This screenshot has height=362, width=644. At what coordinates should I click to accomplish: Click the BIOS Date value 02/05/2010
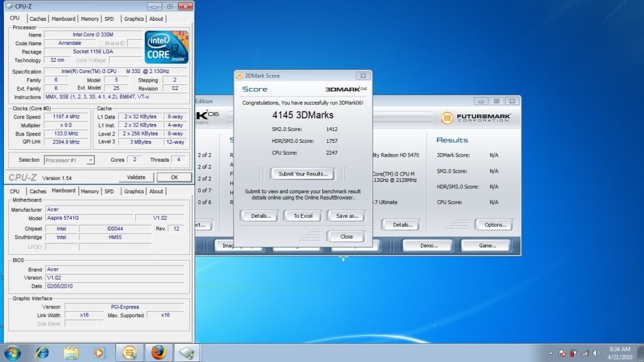pyautogui.click(x=115, y=286)
